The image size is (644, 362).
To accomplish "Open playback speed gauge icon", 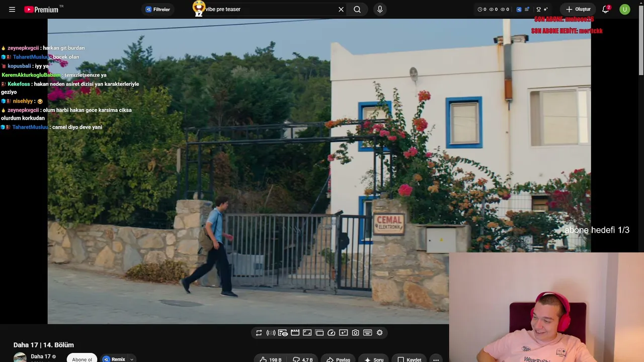I will [x=331, y=333].
